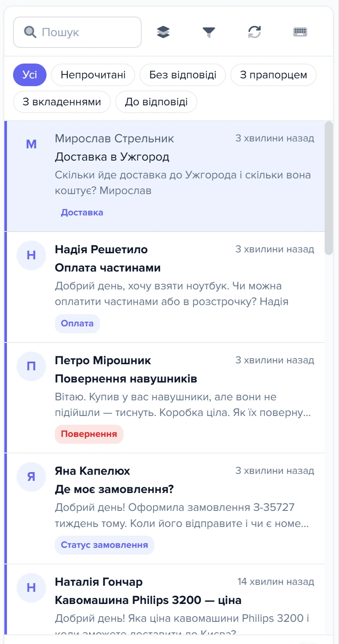Click the Пошук search input field

coord(77,32)
